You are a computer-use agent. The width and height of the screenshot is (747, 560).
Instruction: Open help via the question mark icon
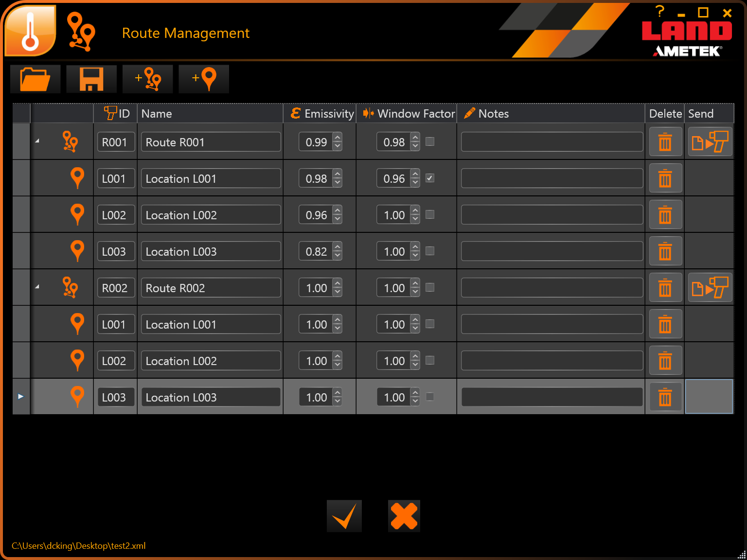tap(659, 10)
